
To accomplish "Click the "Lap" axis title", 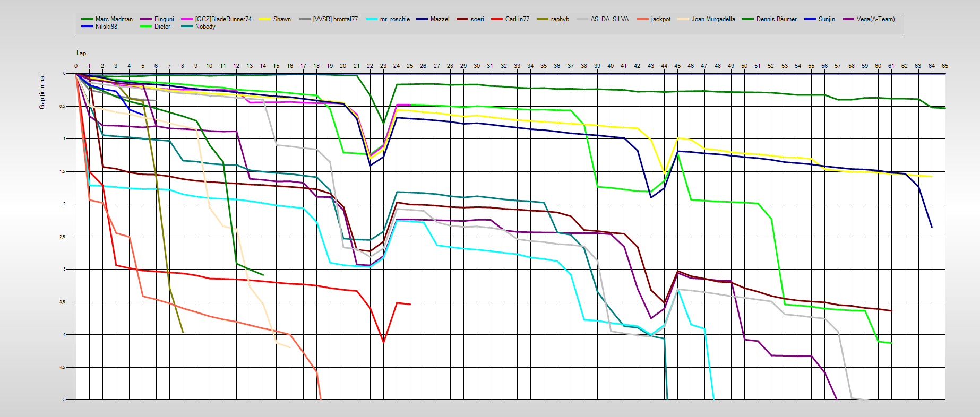I will coord(81,53).
